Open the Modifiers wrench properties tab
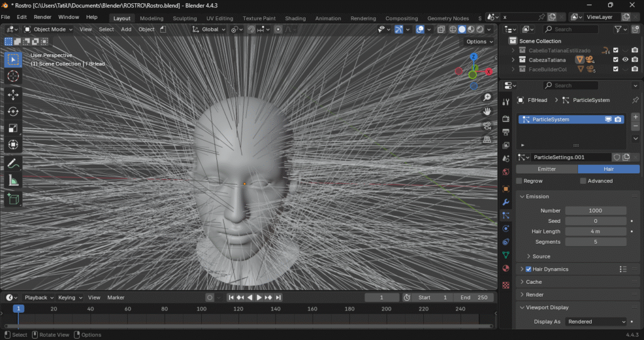This screenshot has width=644, height=340. [506, 202]
